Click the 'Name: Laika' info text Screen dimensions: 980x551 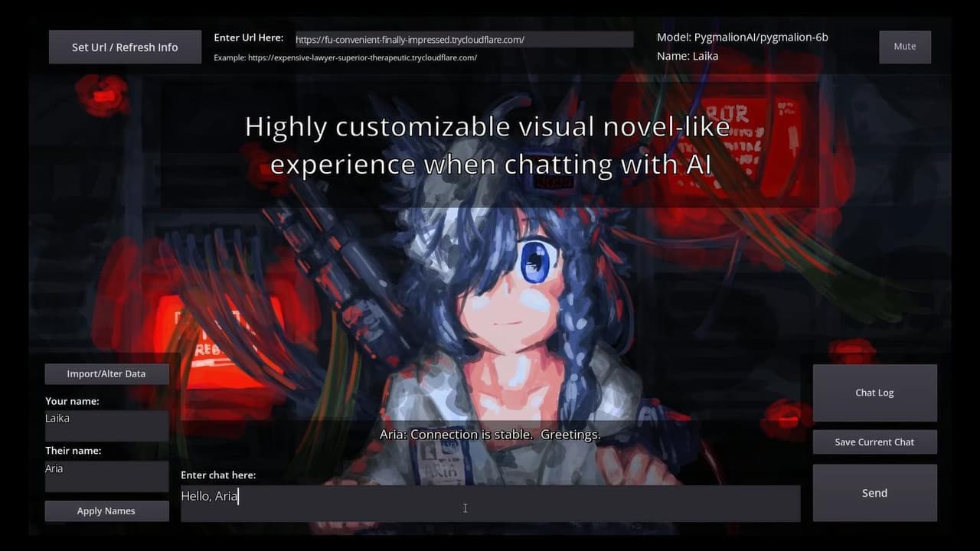688,56
